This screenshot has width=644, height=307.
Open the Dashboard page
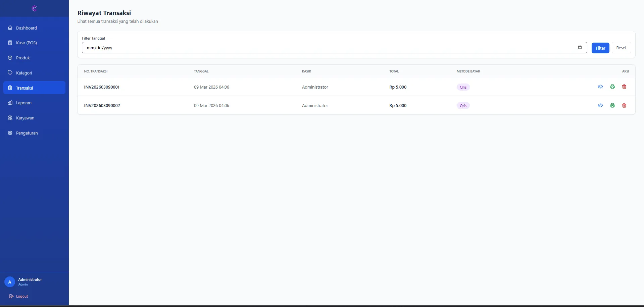26,28
